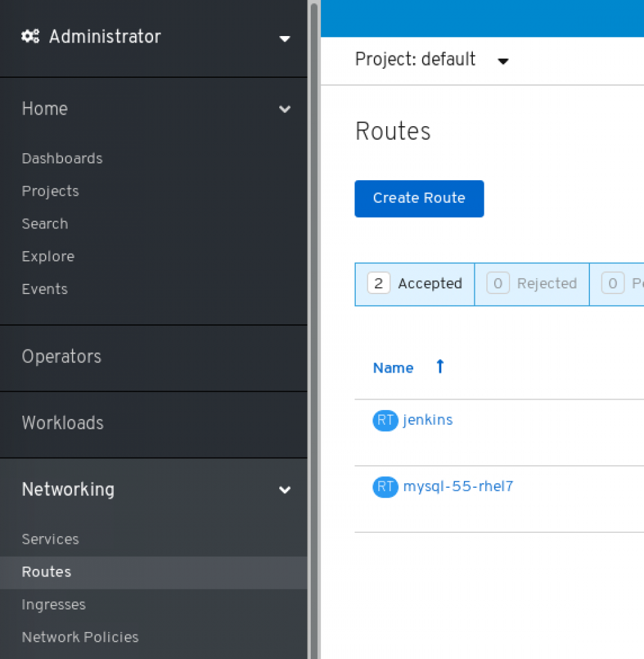644x659 pixels.
Task: Toggle the Rejected status filter
Action: 532,284
